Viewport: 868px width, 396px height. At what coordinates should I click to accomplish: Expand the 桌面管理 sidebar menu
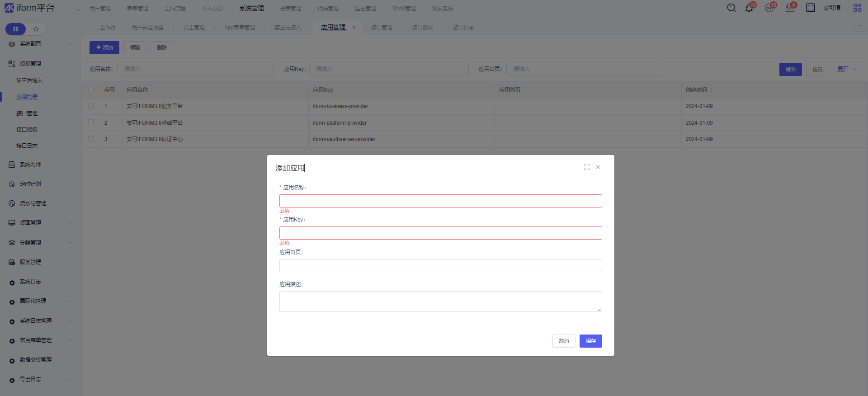pos(40,223)
